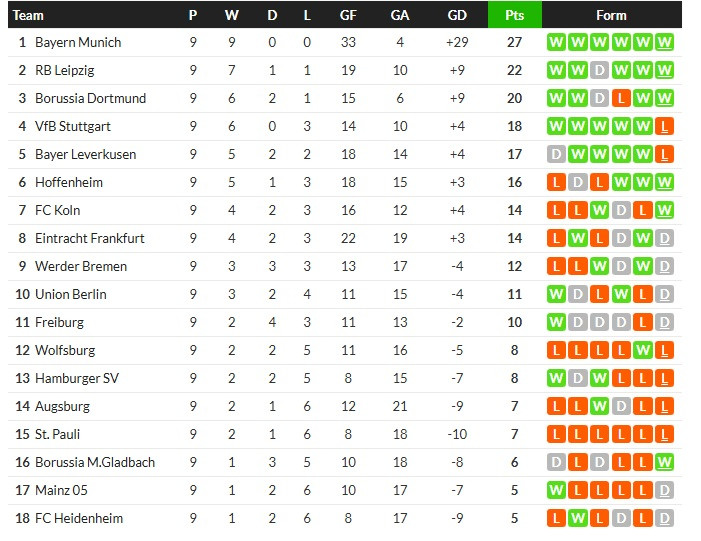The height and width of the screenshot is (541, 701).
Task: Select the St. Pauli team name
Action: 57,434
